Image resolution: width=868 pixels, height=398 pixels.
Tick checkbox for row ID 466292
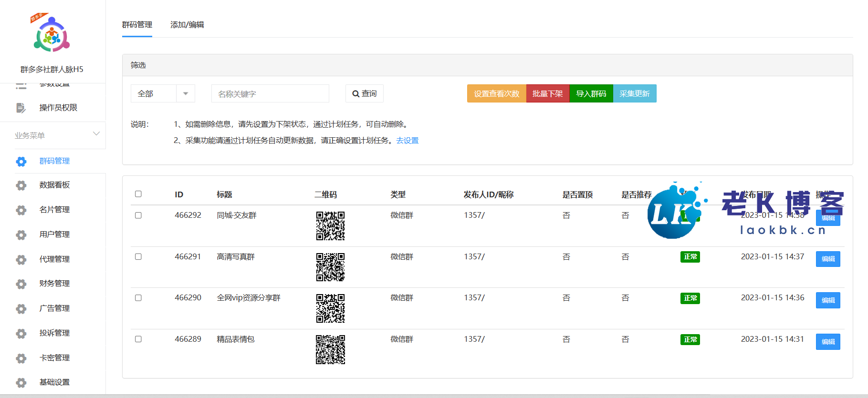tap(138, 215)
